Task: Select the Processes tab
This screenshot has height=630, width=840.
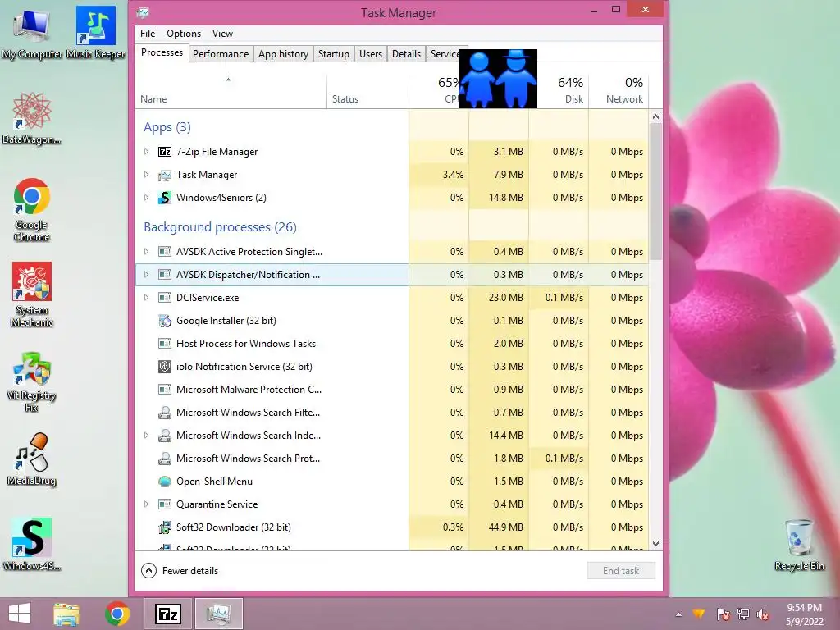Action: (162, 52)
